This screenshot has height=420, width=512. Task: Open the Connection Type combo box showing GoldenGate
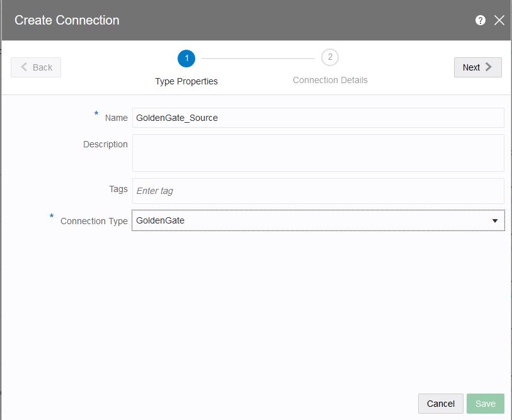[x=309, y=220]
